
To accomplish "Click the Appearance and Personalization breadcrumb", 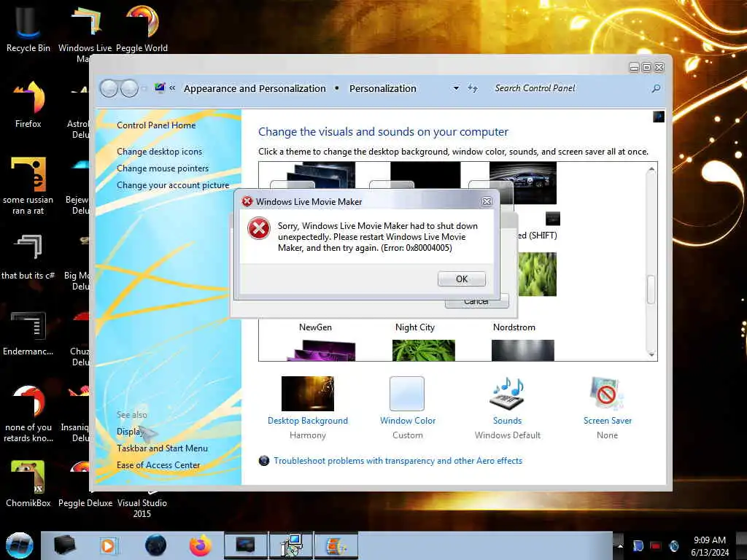I will point(255,88).
